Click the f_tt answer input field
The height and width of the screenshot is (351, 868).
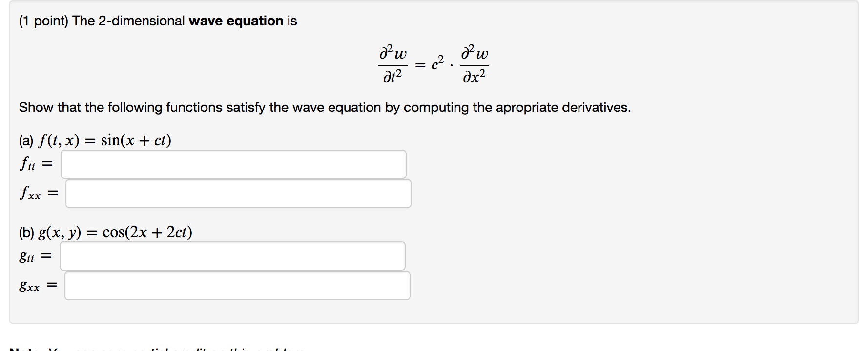[x=233, y=164]
